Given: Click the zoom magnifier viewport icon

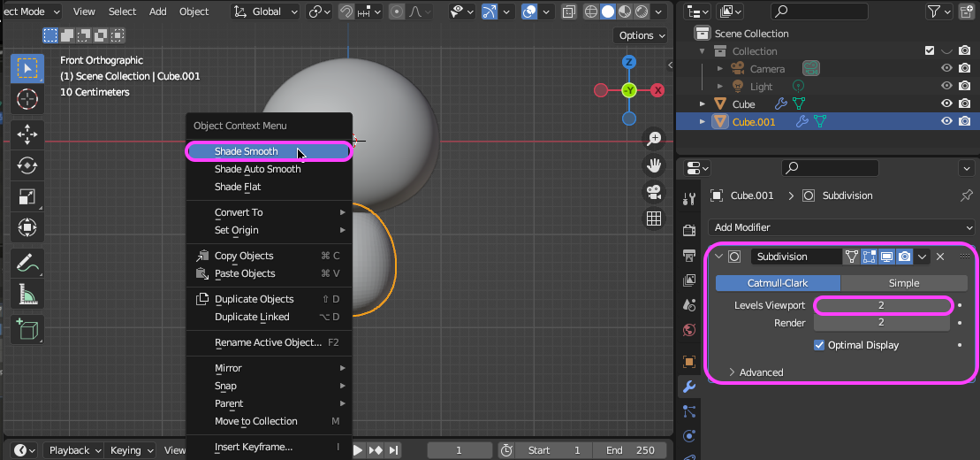Looking at the screenshot, I should tap(654, 139).
